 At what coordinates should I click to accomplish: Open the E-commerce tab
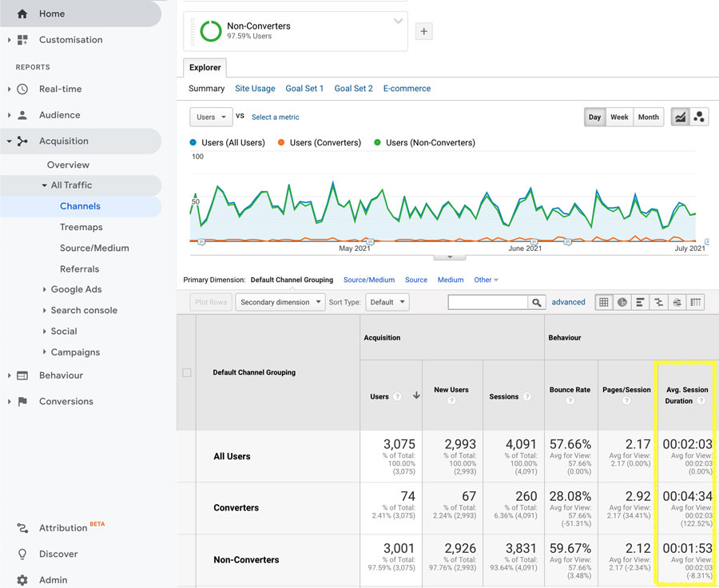[x=407, y=89]
